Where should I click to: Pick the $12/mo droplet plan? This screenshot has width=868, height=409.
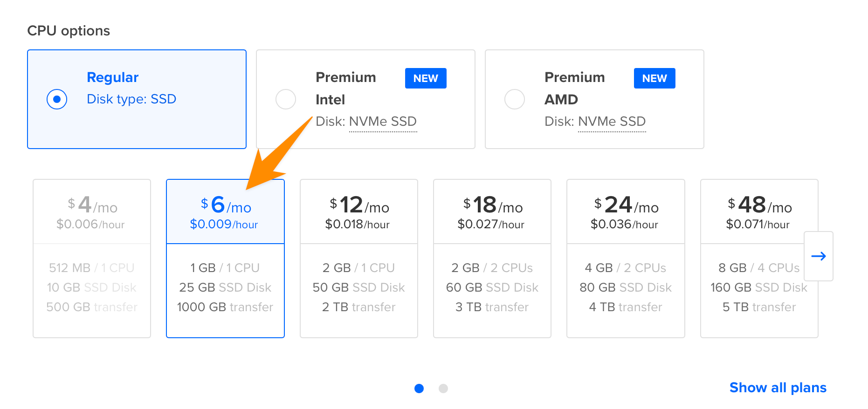point(358,259)
